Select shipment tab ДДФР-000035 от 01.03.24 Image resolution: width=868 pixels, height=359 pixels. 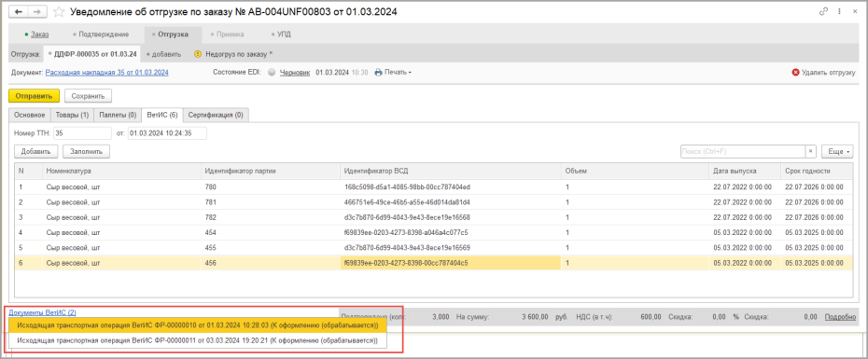tap(92, 54)
